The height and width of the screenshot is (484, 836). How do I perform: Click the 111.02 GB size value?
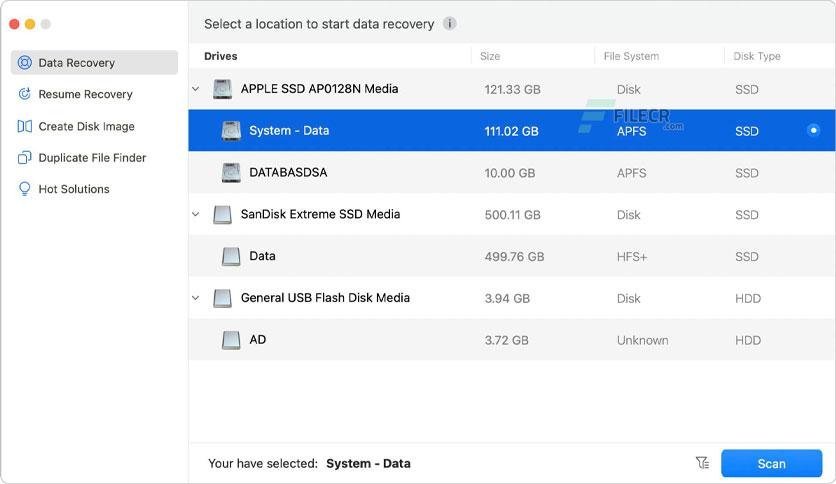tap(511, 131)
